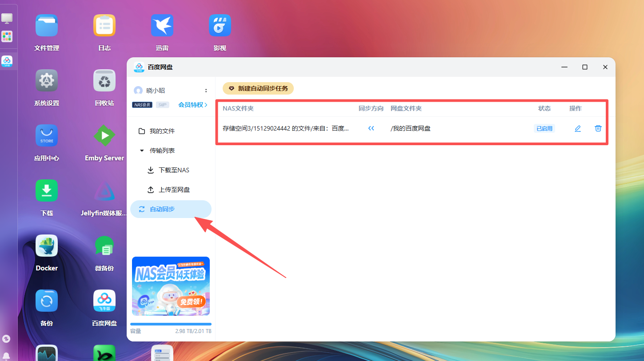Click the double-arrow sync direction icon
Screen dimensions: 644x361
[371, 128]
